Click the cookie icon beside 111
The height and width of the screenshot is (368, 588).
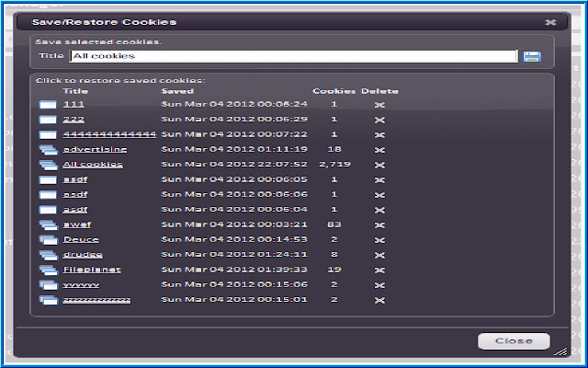pyautogui.click(x=48, y=105)
